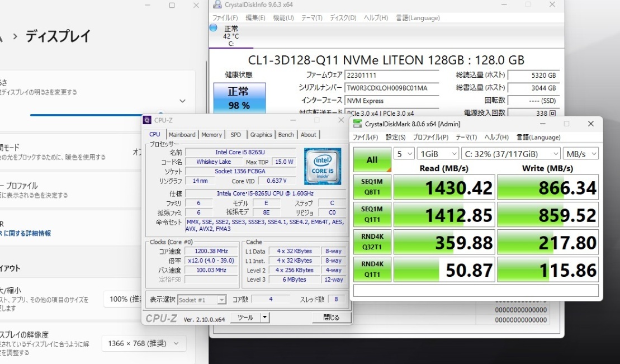
Task: Click the ディスプレイ page heading in Settings
Action: [58, 36]
